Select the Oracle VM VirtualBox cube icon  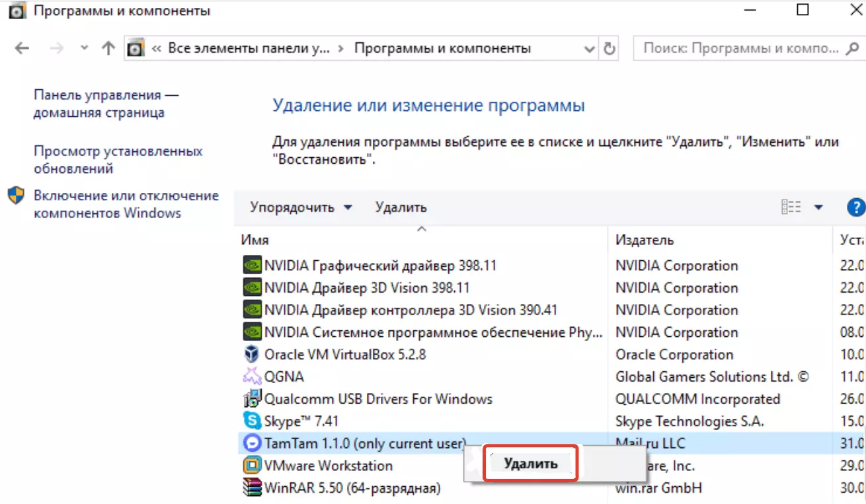pos(252,354)
